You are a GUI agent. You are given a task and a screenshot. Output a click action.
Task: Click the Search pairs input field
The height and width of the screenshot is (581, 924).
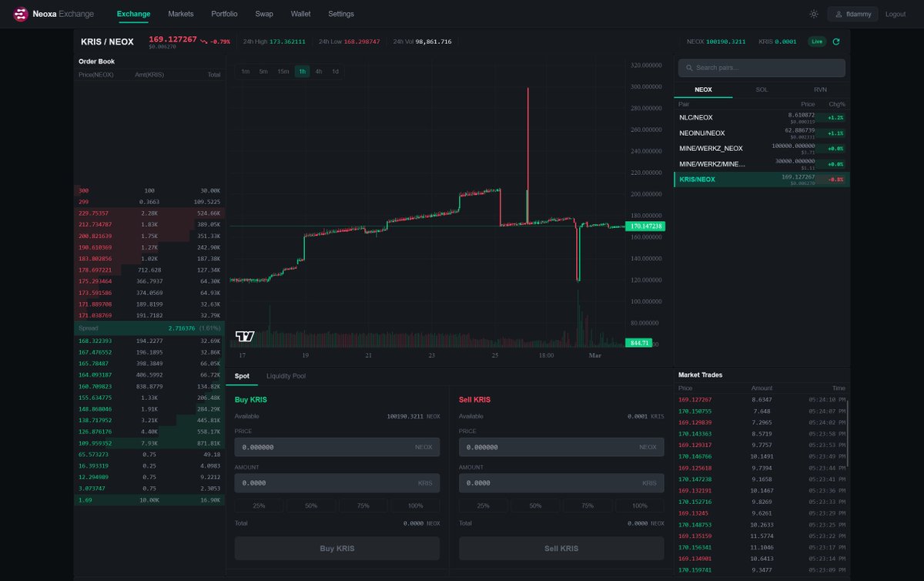[x=762, y=68]
